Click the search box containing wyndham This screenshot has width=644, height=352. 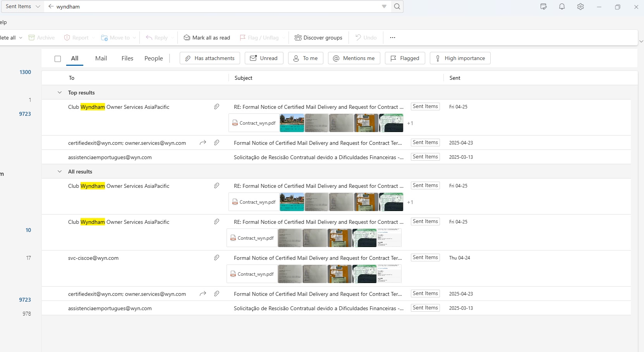click(217, 7)
